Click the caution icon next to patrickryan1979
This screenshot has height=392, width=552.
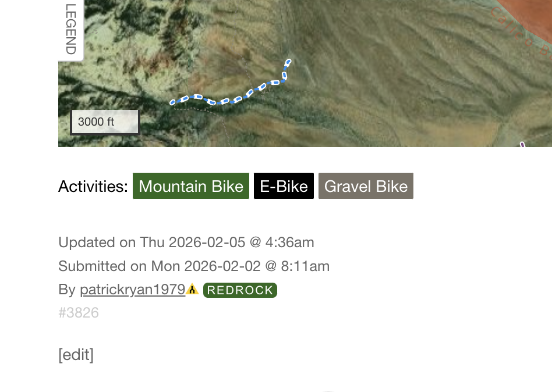click(x=192, y=290)
